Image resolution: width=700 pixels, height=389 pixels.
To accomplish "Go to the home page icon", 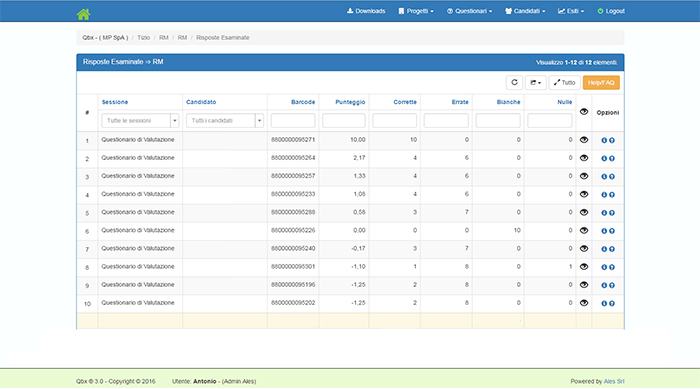I will pyautogui.click(x=83, y=14).
